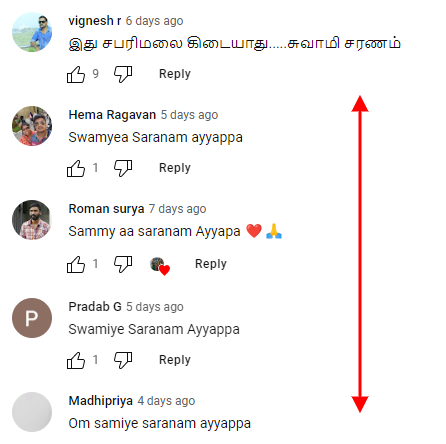Like Hema Ragavan's comment
Viewport: 446px width, 444px height.
click(76, 168)
